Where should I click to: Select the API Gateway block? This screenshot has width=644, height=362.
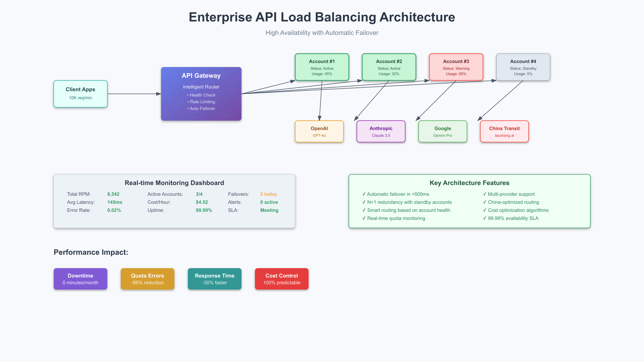click(201, 94)
